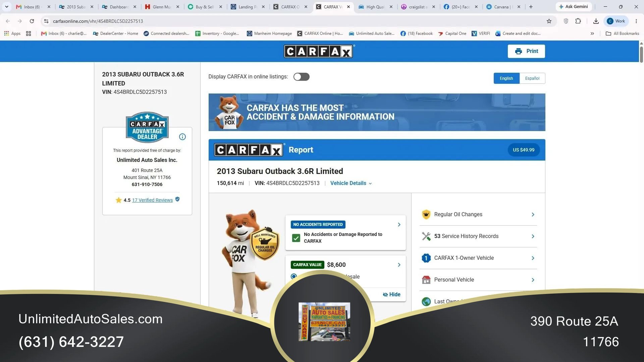This screenshot has width=644, height=362.
Task: Go back to the previous page
Action: tap(8, 21)
